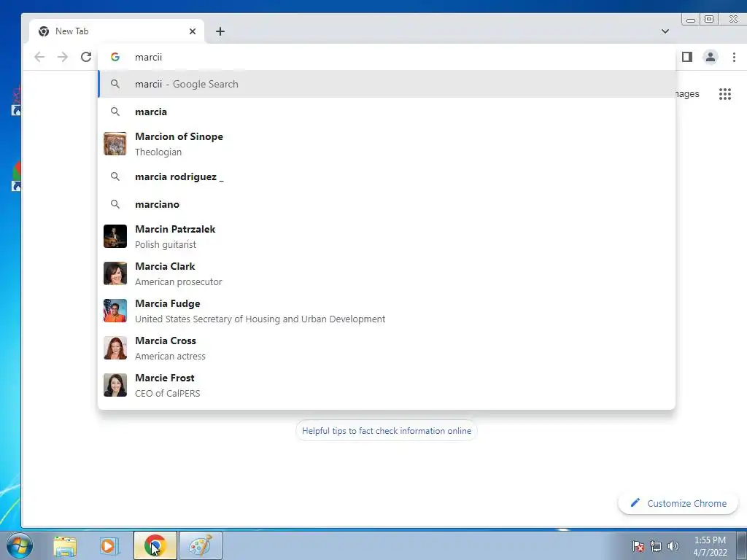The width and height of the screenshot is (747, 560).
Task: Open 'Helpful tips to fact check information online'
Action: point(387,431)
